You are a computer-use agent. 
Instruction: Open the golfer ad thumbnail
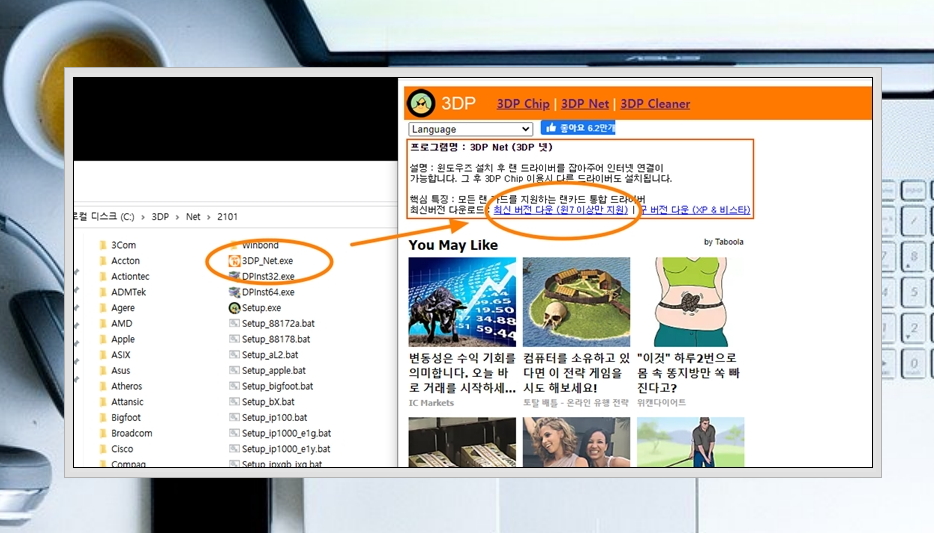pyautogui.click(x=690, y=442)
